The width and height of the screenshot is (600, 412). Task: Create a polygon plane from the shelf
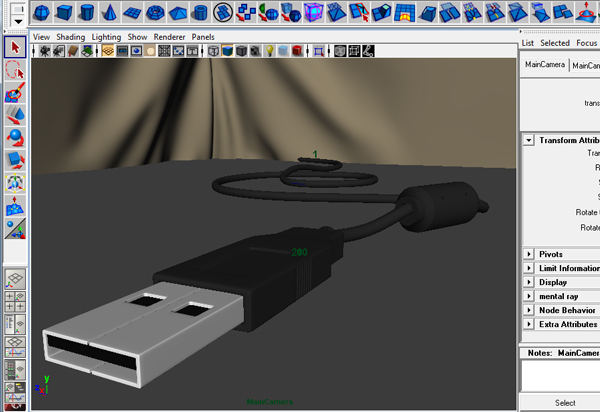(132, 12)
